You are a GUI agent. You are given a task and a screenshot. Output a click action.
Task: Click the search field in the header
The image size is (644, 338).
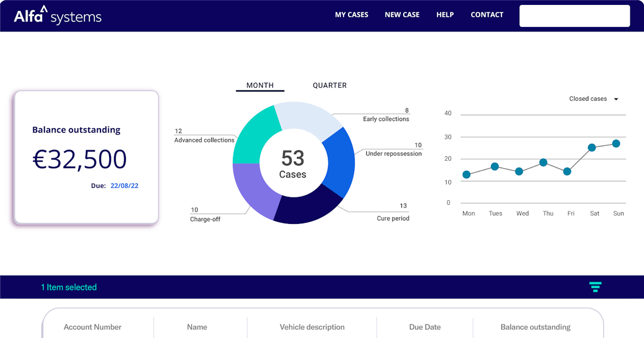(574, 16)
